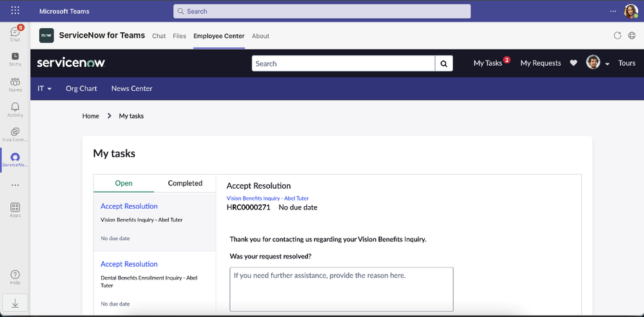Screen dimensions: 644x317
Task: Open Teams settings and more ellipsis
Action: click(613, 11)
